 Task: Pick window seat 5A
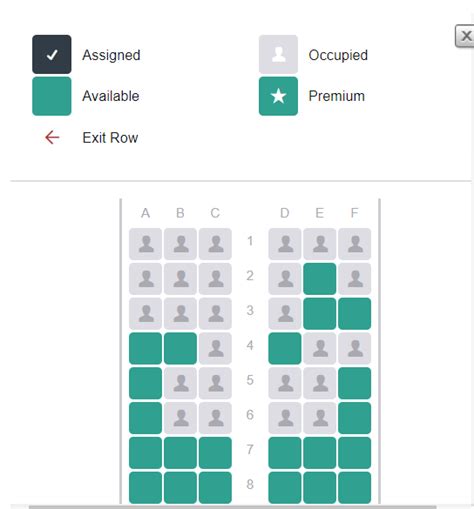click(145, 383)
